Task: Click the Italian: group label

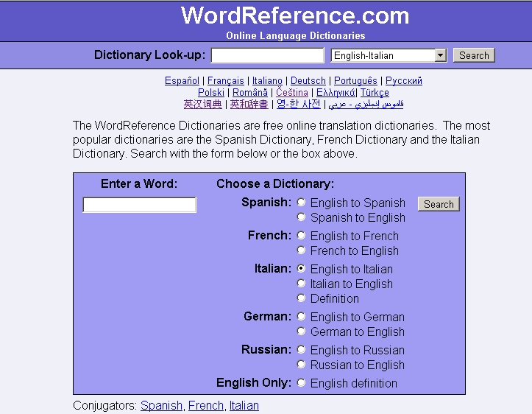Action: pyautogui.click(x=273, y=269)
